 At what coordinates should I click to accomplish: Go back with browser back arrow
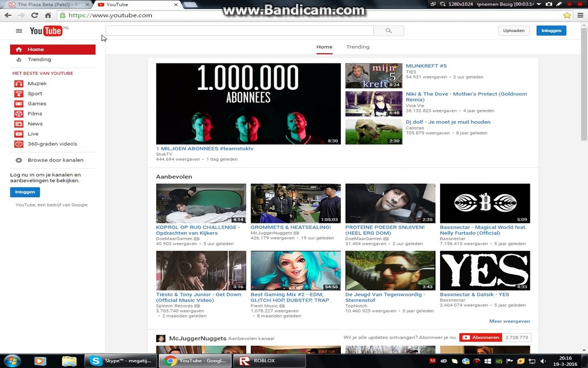[8, 15]
